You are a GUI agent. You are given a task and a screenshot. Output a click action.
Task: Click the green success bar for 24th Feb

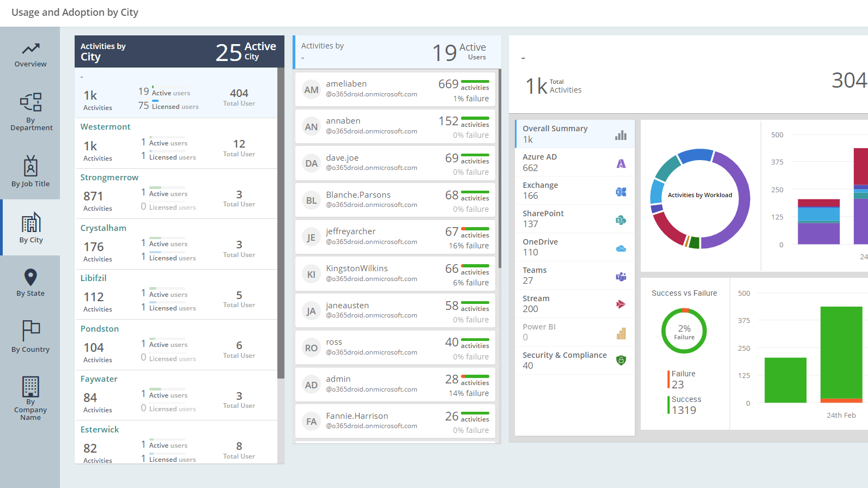841,352
